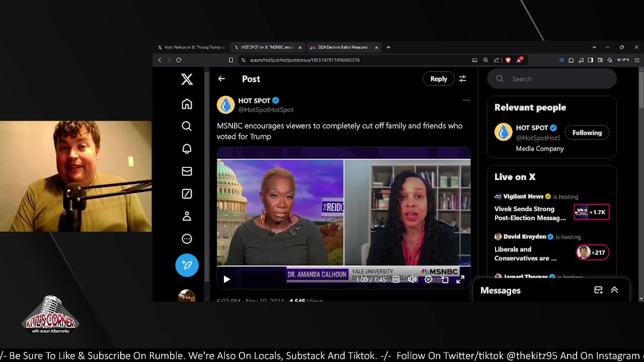The height and width of the screenshot is (362, 644).
Task: Open @HotSpotHotSpot handle link
Action: (x=266, y=110)
